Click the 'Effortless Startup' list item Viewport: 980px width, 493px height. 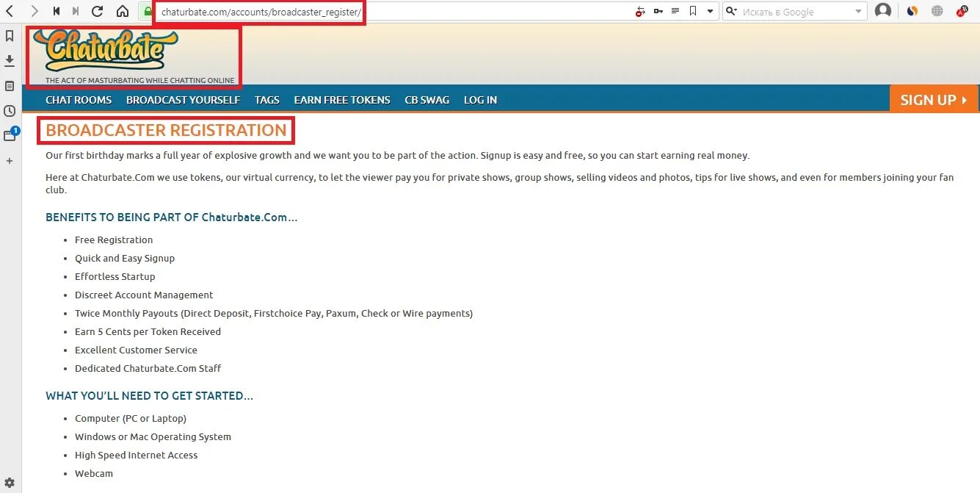(x=115, y=277)
